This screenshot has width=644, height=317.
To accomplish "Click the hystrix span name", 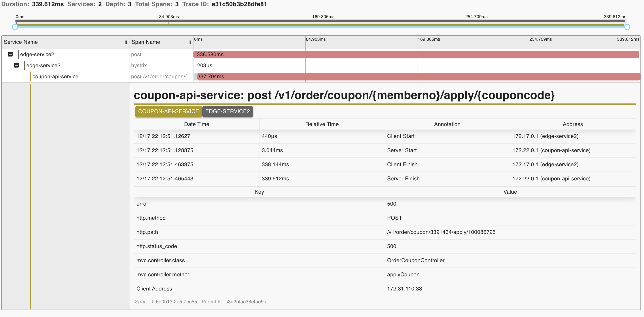I will (x=139, y=66).
